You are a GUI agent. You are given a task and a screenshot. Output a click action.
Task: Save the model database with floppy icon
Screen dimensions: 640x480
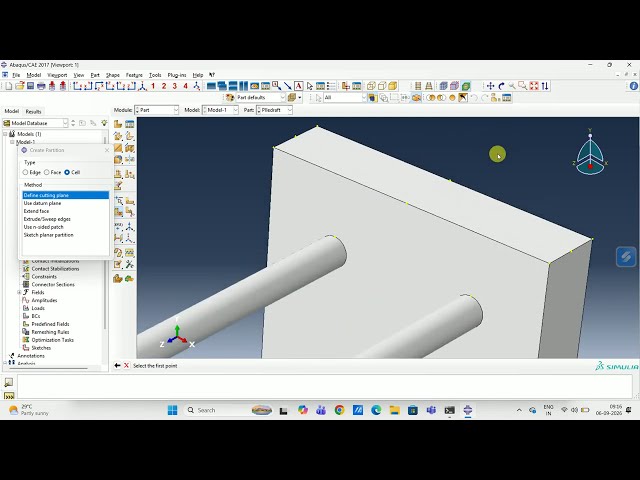(30, 86)
